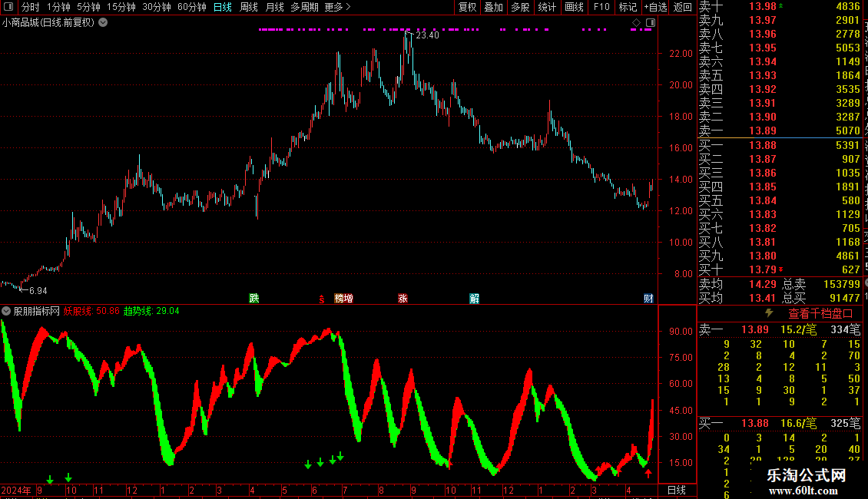Image resolution: width=868 pixels, height=499 pixels.
Task: Select the 1分钟 period
Action: tap(58, 7)
